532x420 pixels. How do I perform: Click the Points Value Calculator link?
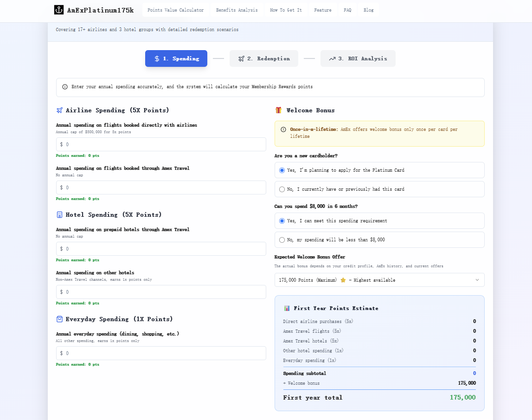(175, 9)
